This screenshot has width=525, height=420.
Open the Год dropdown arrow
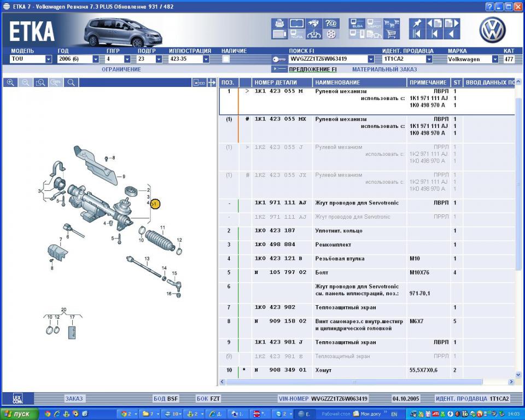pos(96,59)
